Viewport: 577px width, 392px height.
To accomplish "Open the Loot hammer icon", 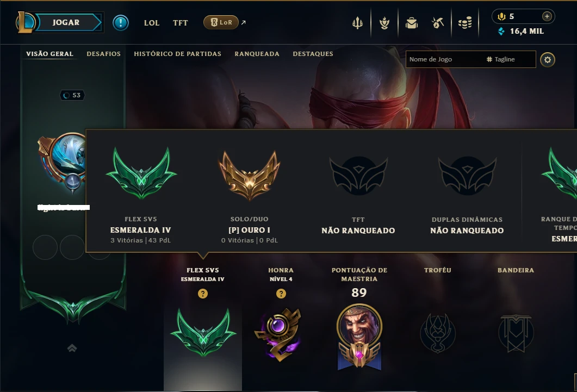I will pyautogui.click(x=438, y=23).
